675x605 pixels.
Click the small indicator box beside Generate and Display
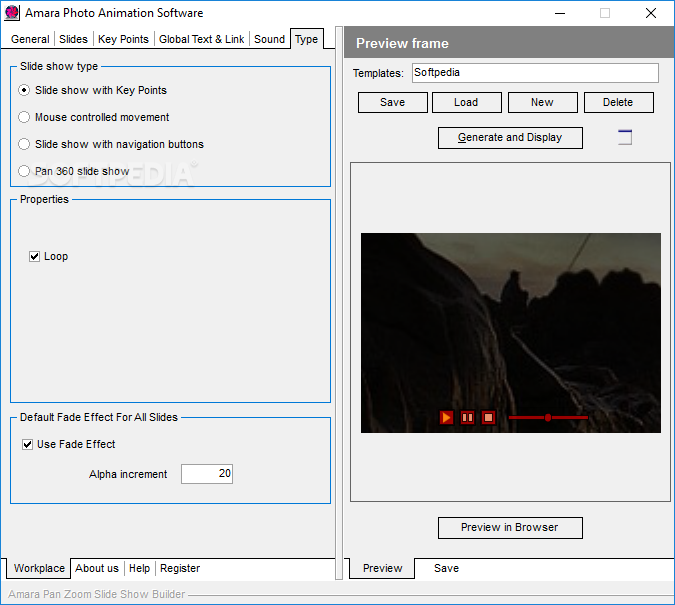[x=625, y=137]
